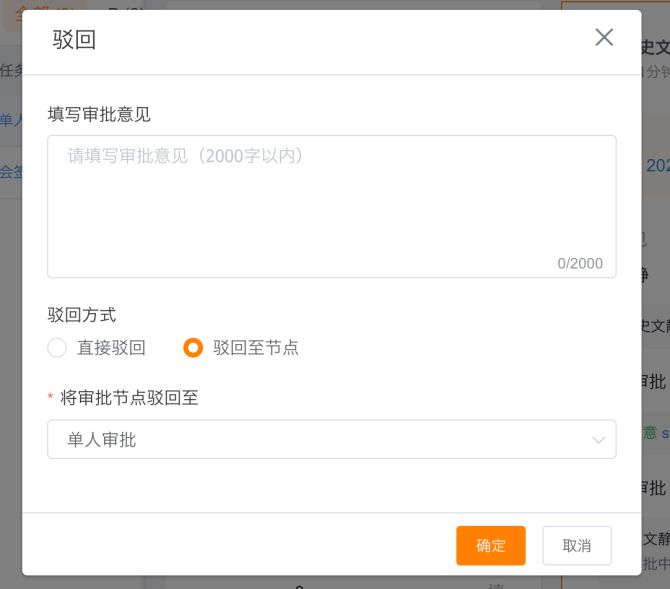Close the 驳回 dialog with X icon
This screenshot has width=670, height=589.
pyautogui.click(x=604, y=38)
